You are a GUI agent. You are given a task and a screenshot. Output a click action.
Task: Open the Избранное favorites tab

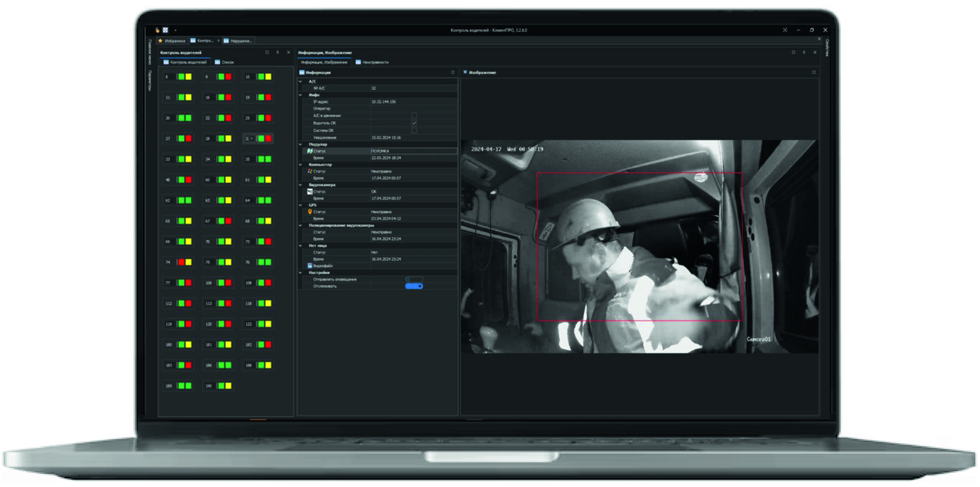click(x=171, y=41)
